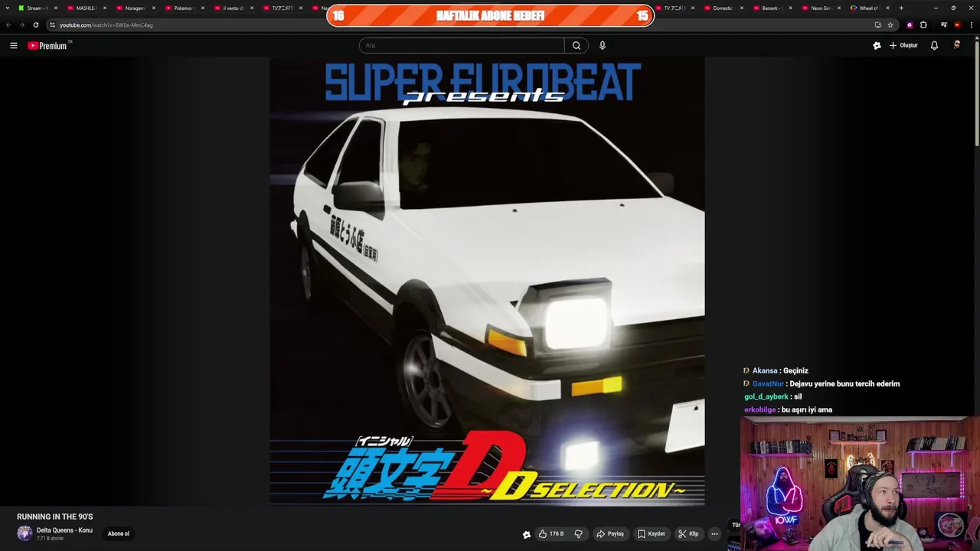Open the account avatar menu
The image size is (980, 551).
pos(957,46)
